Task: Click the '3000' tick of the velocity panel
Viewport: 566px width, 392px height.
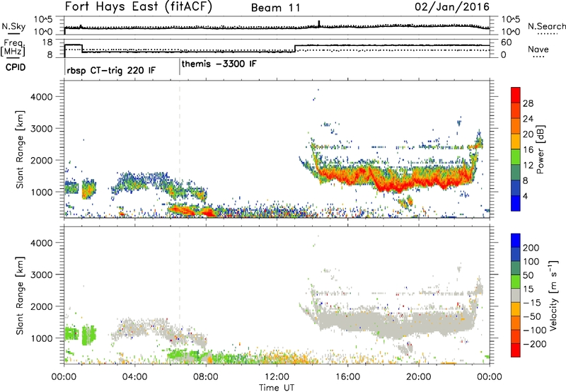Action: (x=42, y=275)
